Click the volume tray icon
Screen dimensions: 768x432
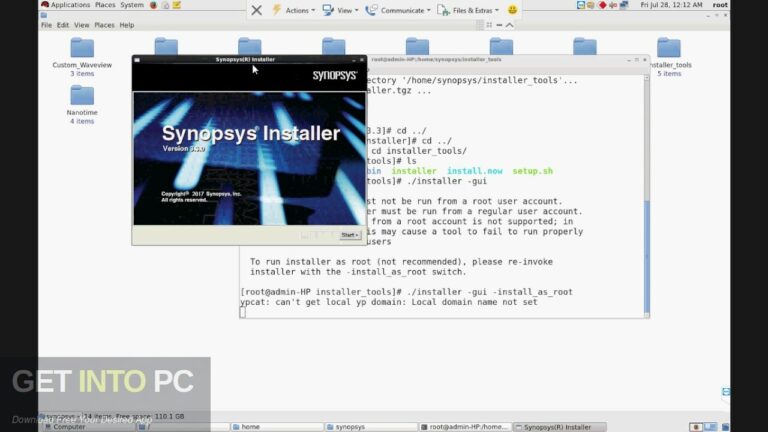click(613, 5)
